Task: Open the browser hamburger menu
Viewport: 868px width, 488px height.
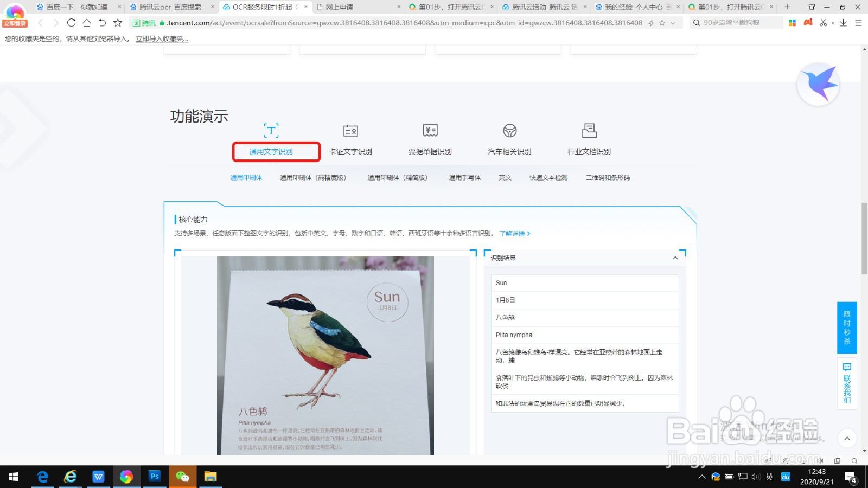Action: [858, 22]
